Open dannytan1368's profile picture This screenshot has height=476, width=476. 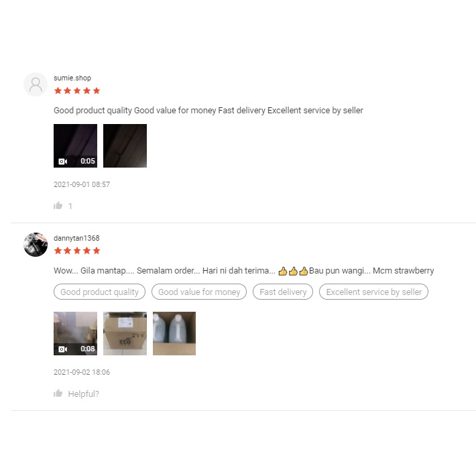tap(36, 245)
